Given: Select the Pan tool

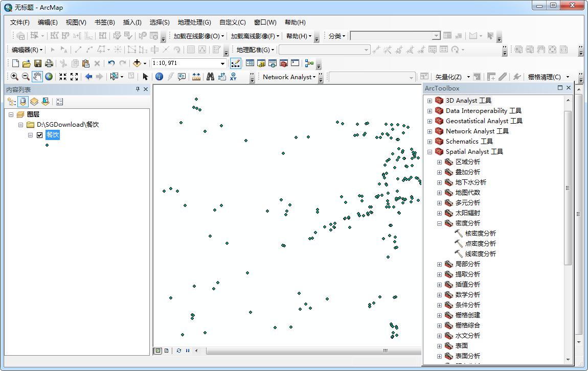Looking at the screenshot, I should click(36, 77).
